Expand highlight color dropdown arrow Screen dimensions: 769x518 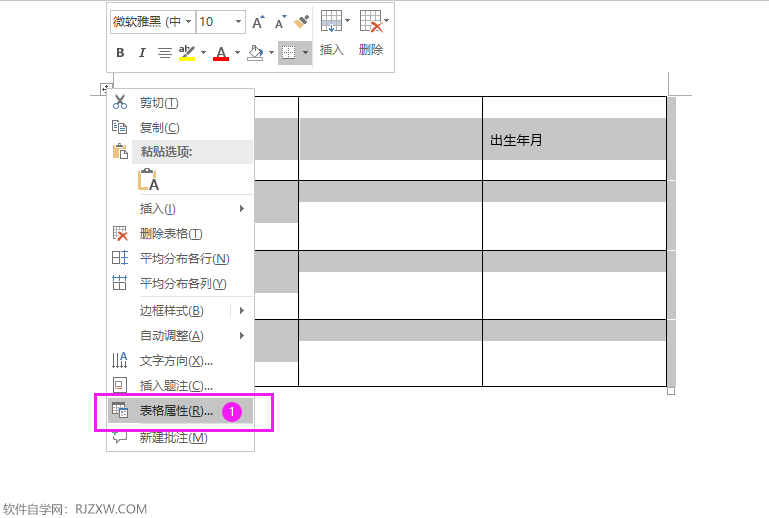[x=203, y=52]
